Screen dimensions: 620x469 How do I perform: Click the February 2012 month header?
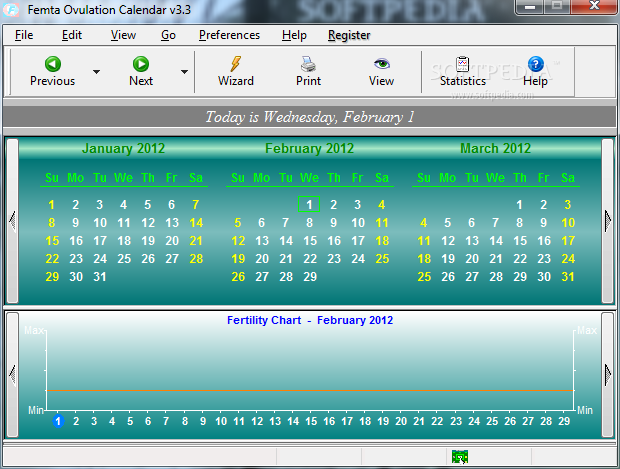309,149
